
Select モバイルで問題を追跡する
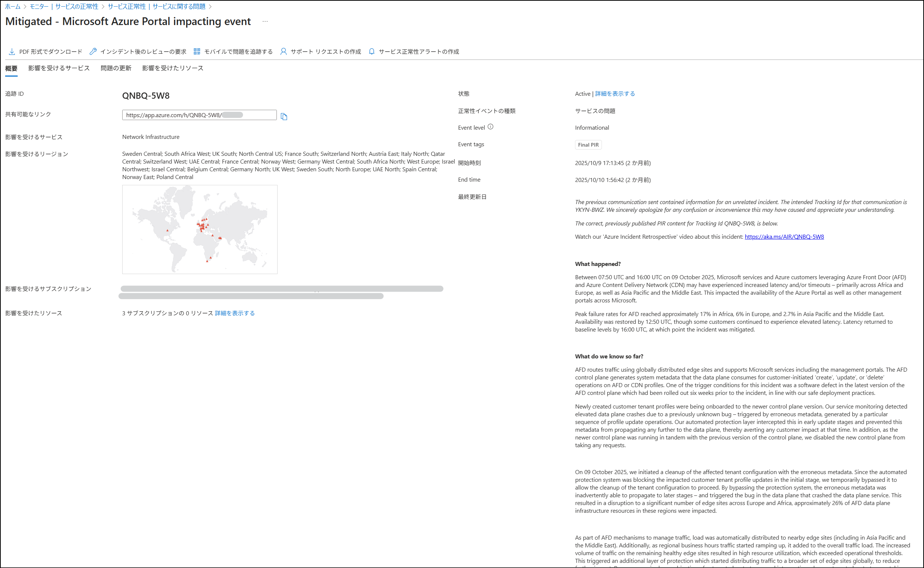point(239,52)
